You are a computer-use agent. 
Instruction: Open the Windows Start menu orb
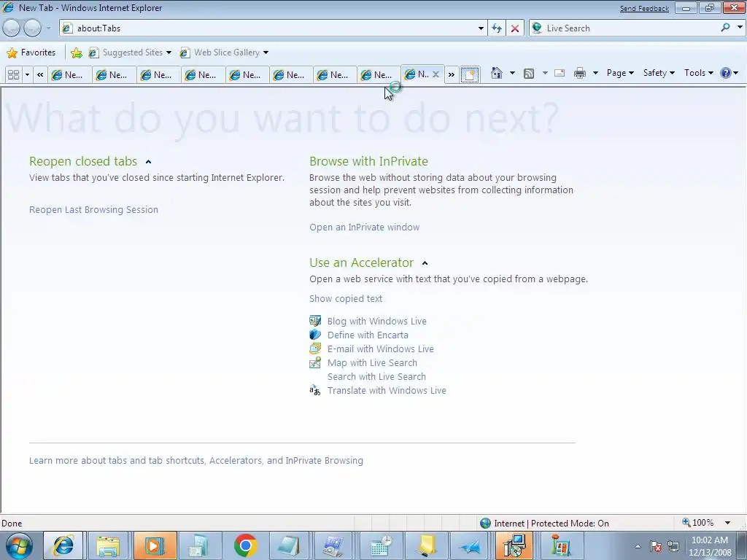click(x=19, y=545)
